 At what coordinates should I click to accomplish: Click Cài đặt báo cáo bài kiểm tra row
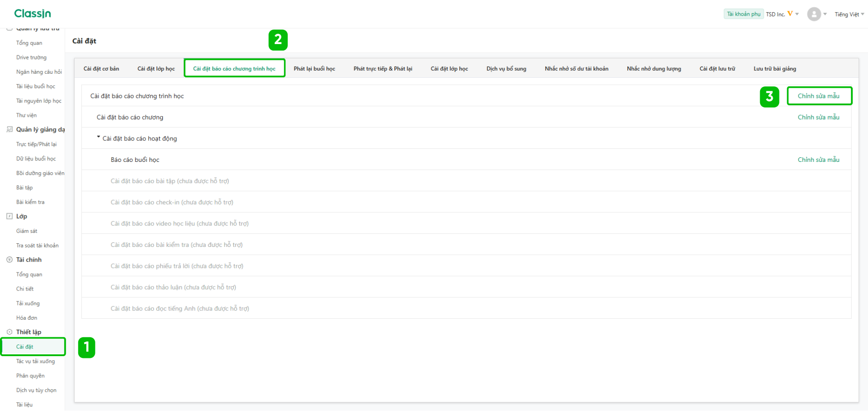[466, 245]
